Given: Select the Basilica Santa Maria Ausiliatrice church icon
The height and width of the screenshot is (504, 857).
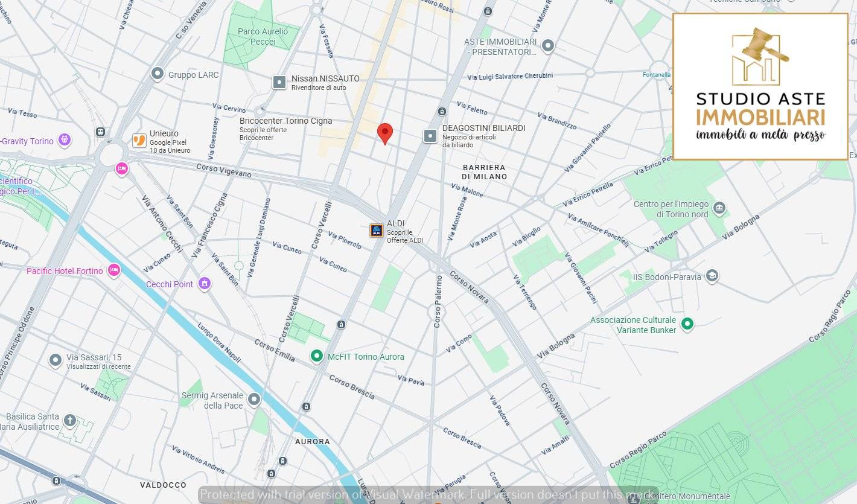Looking at the screenshot, I should pyautogui.click(x=70, y=420).
